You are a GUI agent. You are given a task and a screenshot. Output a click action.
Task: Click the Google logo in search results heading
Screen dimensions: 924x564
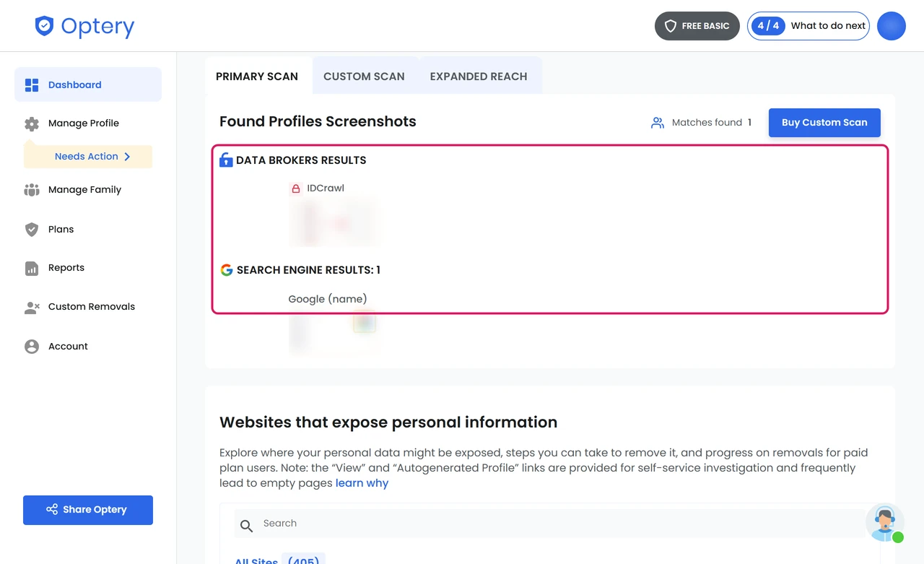(x=227, y=270)
